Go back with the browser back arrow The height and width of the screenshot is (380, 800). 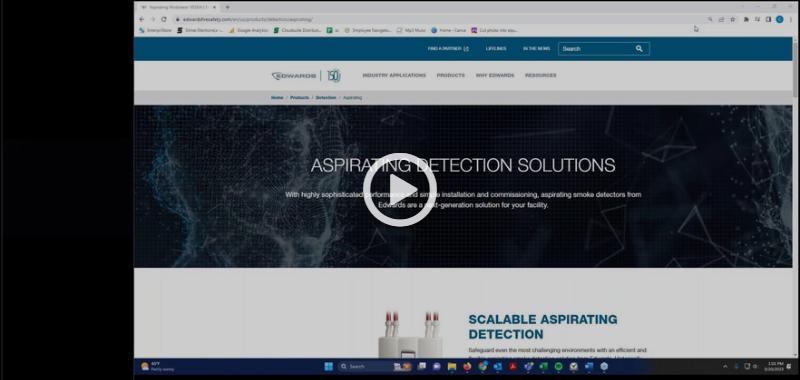point(141,19)
